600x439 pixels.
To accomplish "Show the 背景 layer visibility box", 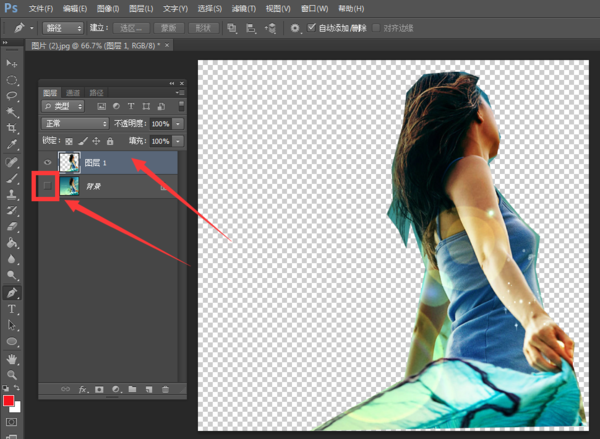I will coord(47,186).
